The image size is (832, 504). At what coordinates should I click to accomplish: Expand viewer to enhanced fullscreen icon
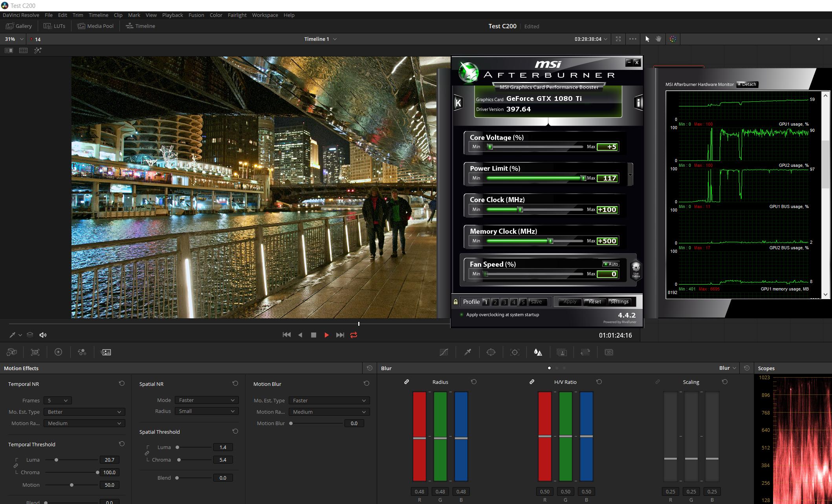click(x=618, y=39)
